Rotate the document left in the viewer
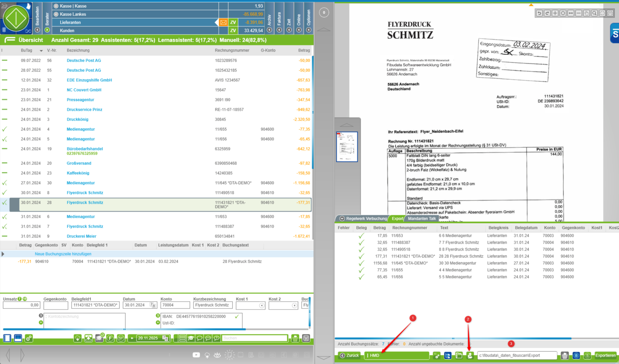This screenshot has width=619, height=364. tap(539, 13)
